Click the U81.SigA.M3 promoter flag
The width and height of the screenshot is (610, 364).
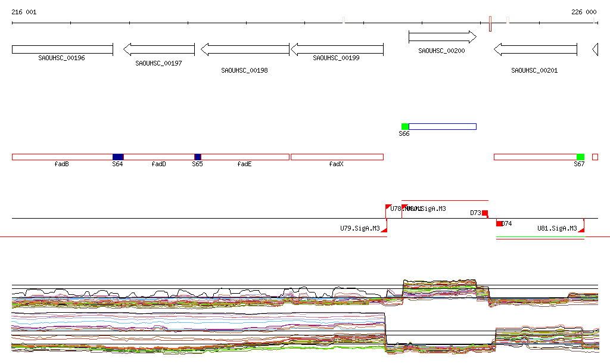click(x=581, y=229)
